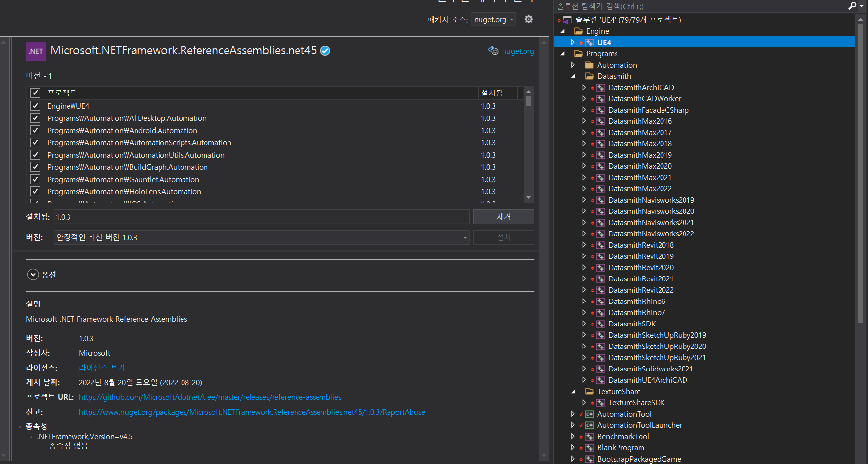Collapse the Programs folder node
Image resolution: width=868 pixels, height=464 pixels.
tap(562, 54)
